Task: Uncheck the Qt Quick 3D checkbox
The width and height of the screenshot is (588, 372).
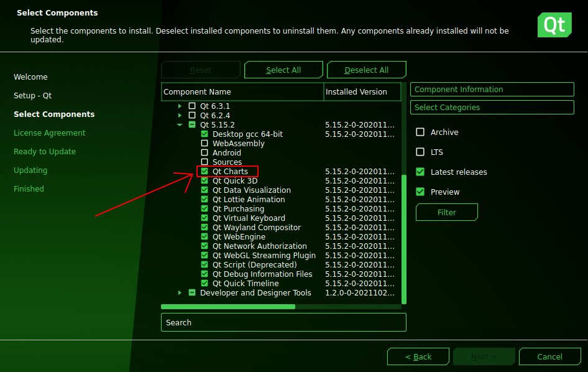Action: click(204, 180)
